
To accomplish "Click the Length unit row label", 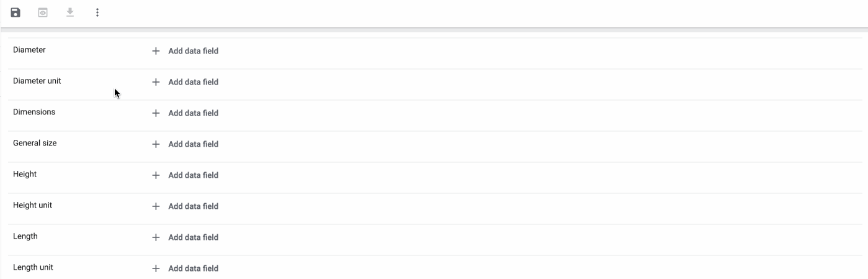I will [33, 267].
